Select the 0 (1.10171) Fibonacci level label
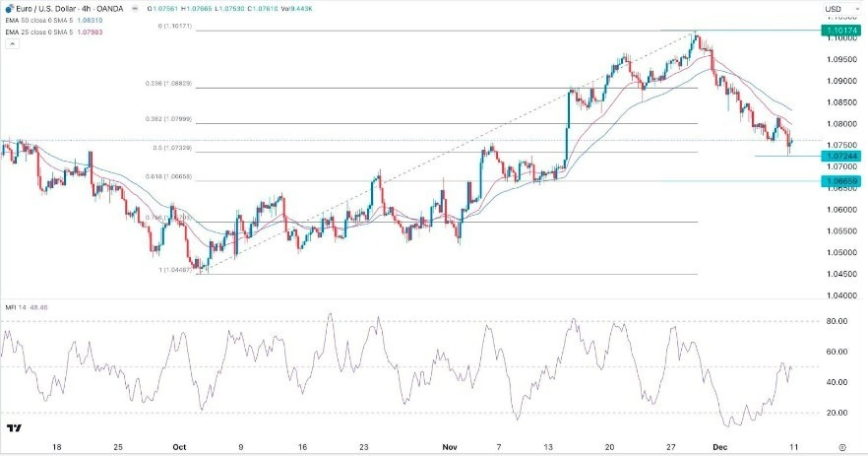 (175, 26)
